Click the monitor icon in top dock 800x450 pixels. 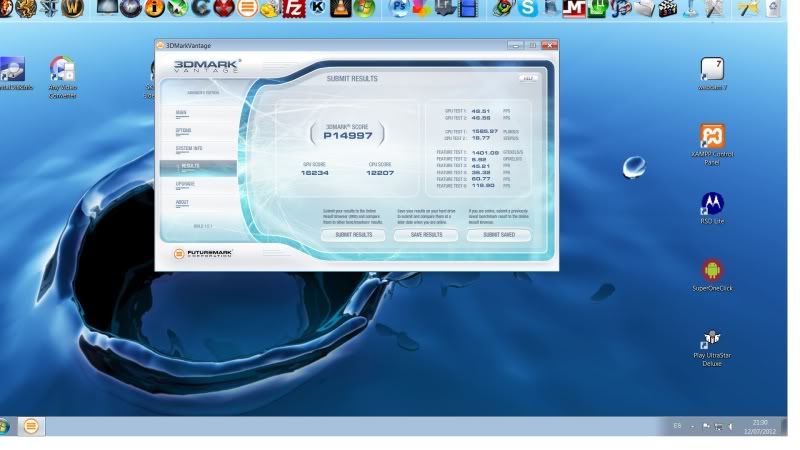point(107,8)
